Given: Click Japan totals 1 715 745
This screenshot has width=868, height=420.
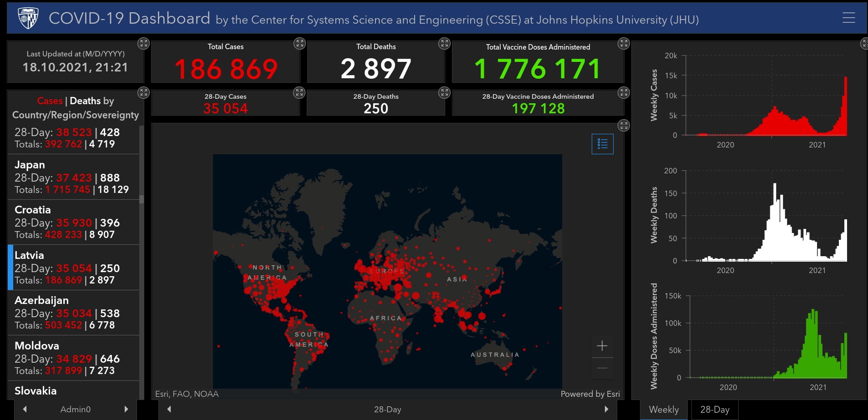Looking at the screenshot, I should click(68, 190).
